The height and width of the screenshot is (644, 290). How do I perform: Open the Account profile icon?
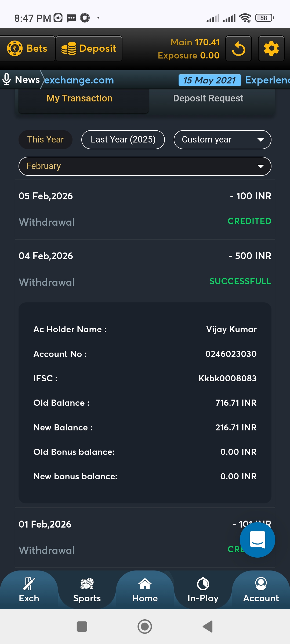coord(261,584)
